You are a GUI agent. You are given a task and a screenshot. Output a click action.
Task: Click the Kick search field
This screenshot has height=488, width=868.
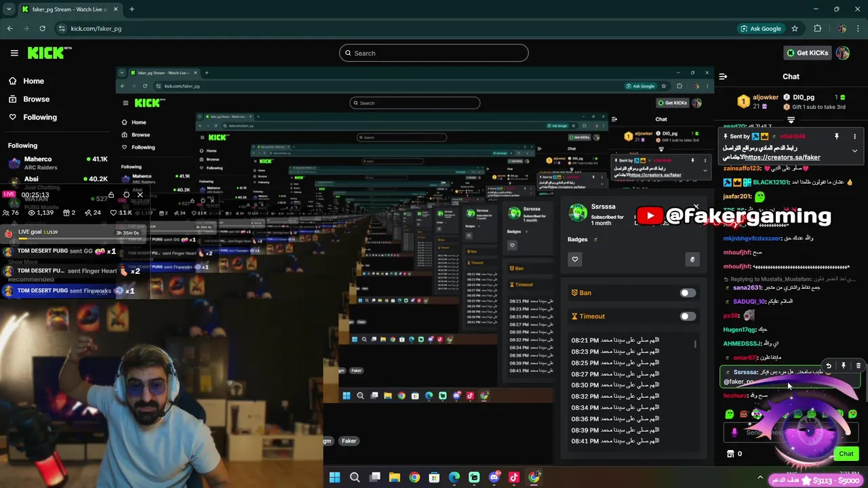click(434, 53)
